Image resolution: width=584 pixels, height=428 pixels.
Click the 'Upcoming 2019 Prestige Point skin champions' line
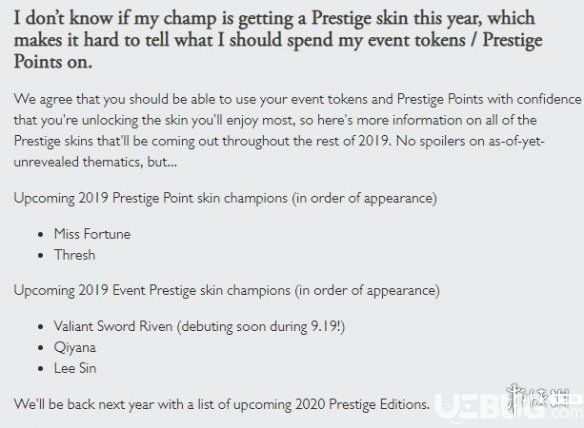[x=225, y=198]
